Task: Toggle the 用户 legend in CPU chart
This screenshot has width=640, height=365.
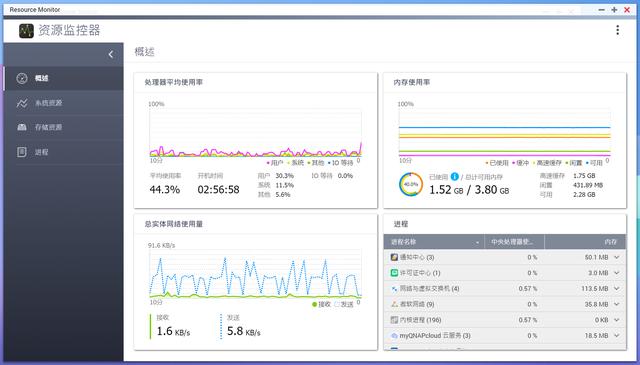Action: (x=275, y=163)
